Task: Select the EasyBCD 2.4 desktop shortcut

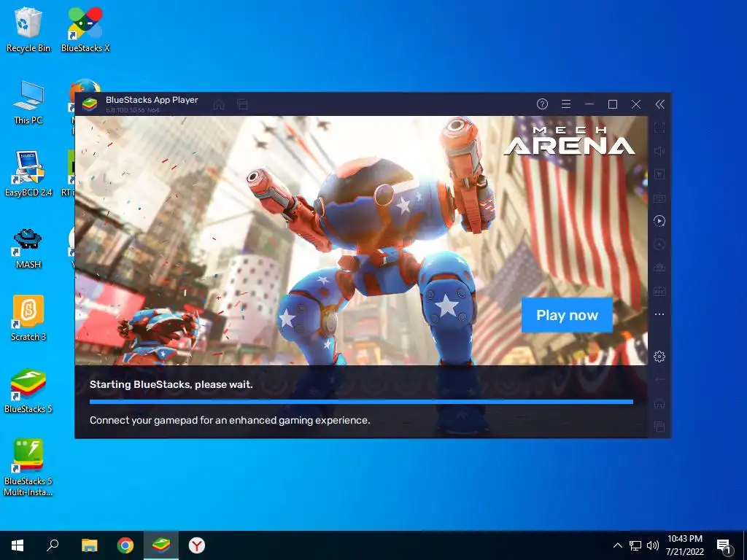Action: 28,174
